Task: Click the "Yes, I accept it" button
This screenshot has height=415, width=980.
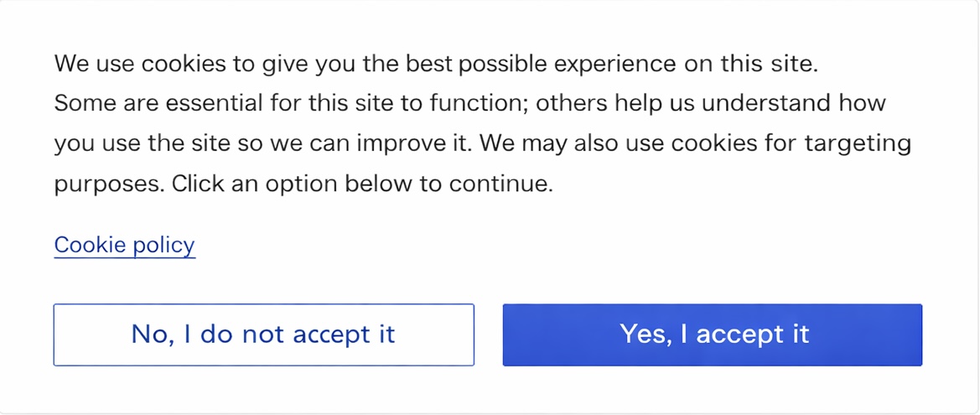Action: coord(712,335)
